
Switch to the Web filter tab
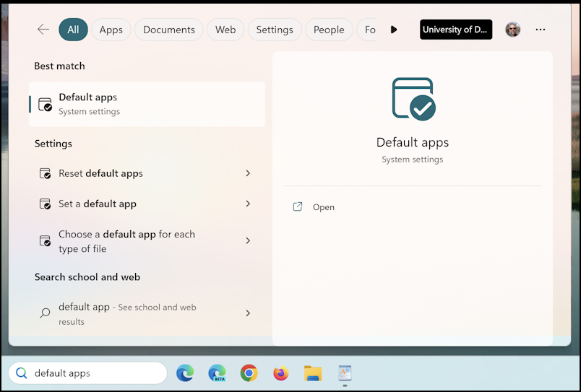point(225,30)
